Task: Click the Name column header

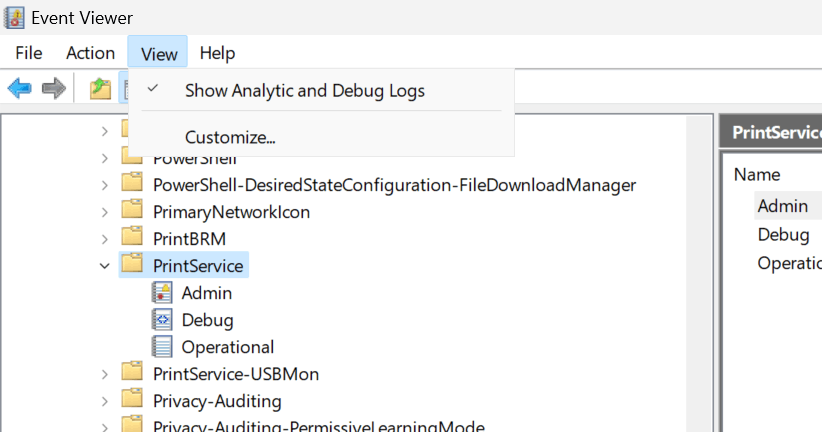Action: tap(757, 175)
